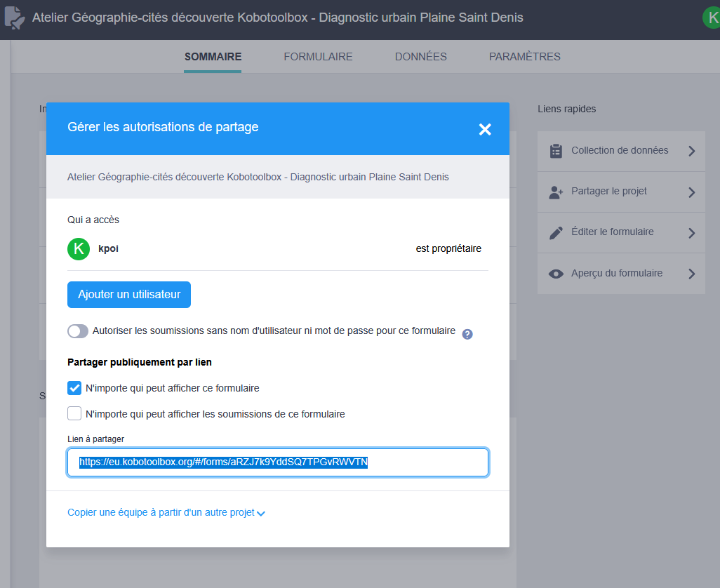Check anyone can view form submissions
Viewport: 720px width, 588px height.
click(74, 414)
